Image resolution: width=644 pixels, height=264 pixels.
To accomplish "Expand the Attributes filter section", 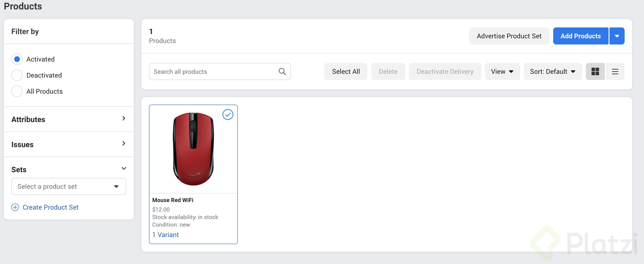I will pyautogui.click(x=69, y=119).
